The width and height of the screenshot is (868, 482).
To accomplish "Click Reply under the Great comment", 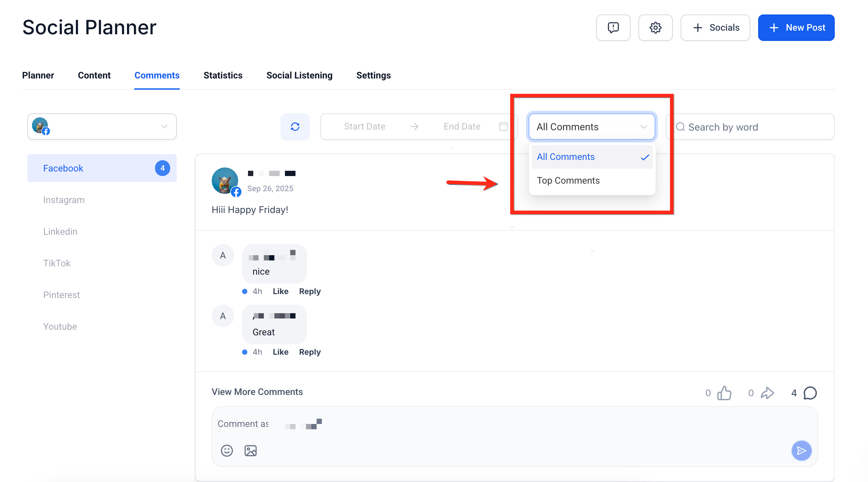I will click(x=310, y=352).
